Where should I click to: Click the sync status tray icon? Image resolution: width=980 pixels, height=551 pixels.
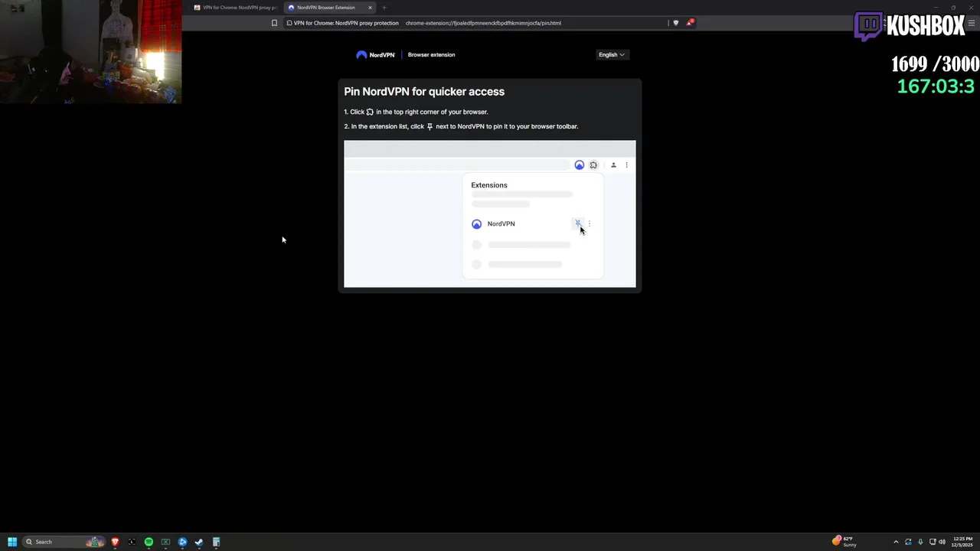pyautogui.click(x=908, y=542)
